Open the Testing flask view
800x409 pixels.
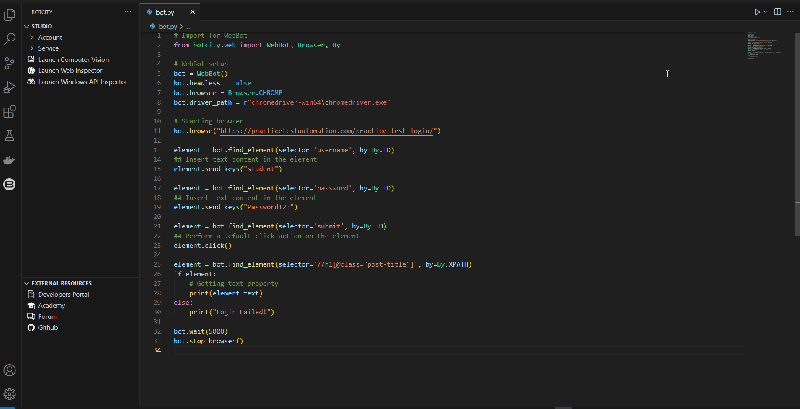(x=10, y=136)
